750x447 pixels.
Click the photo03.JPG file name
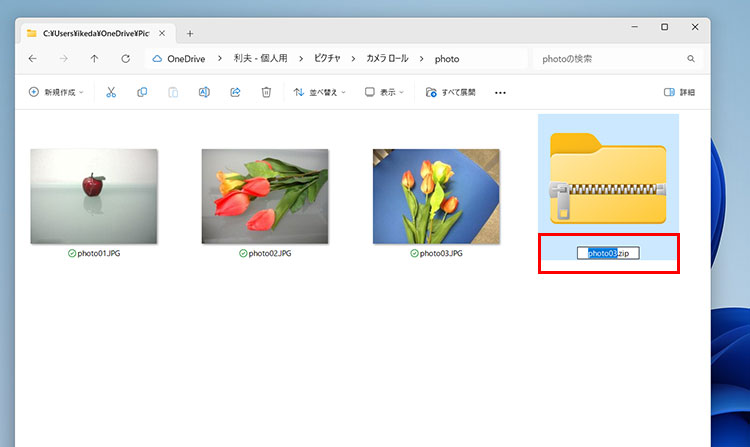[x=441, y=253]
